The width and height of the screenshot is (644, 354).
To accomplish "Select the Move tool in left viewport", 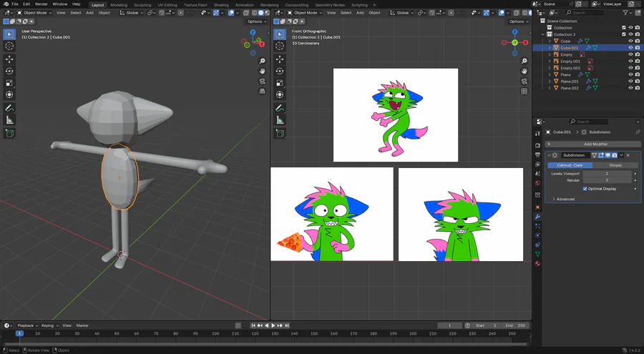I will 9,59.
